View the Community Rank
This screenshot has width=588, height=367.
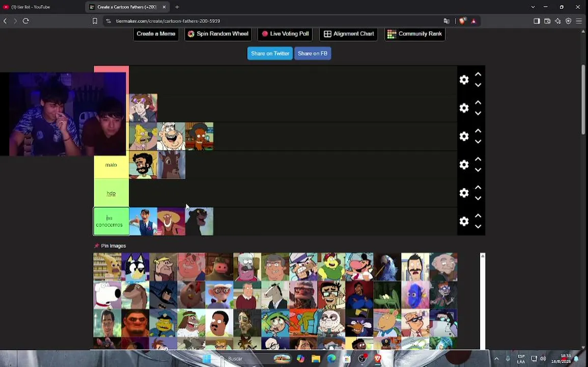pyautogui.click(x=415, y=34)
